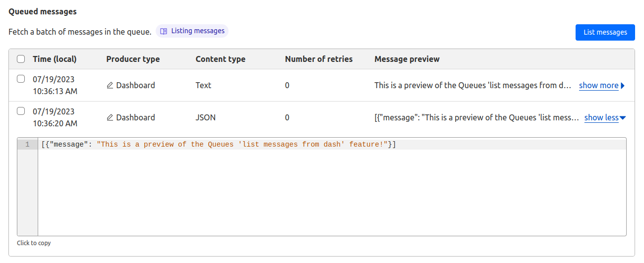Click the right arrow beside show more

(623, 86)
